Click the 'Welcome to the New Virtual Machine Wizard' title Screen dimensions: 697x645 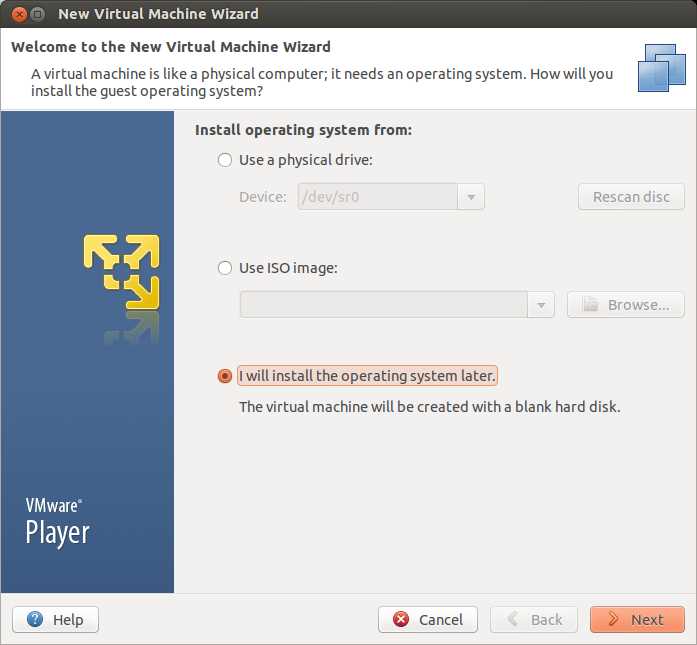pyautogui.click(x=171, y=47)
